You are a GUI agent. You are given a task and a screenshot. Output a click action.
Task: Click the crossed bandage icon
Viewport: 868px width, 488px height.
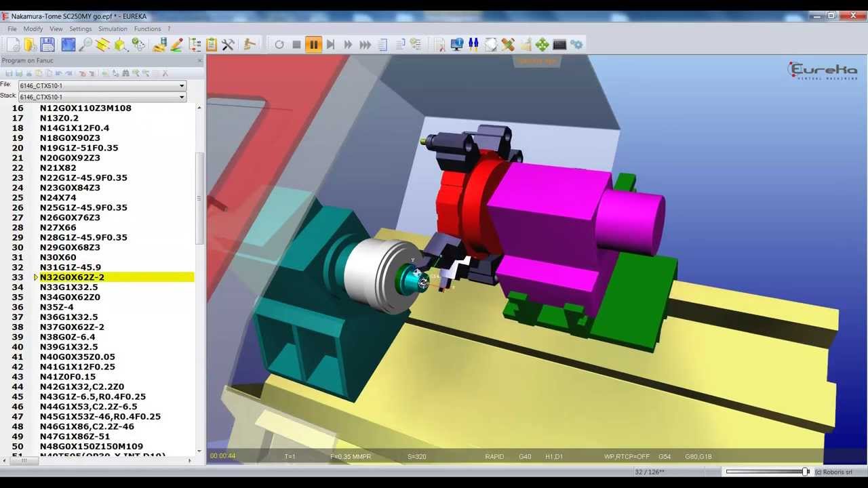point(508,45)
